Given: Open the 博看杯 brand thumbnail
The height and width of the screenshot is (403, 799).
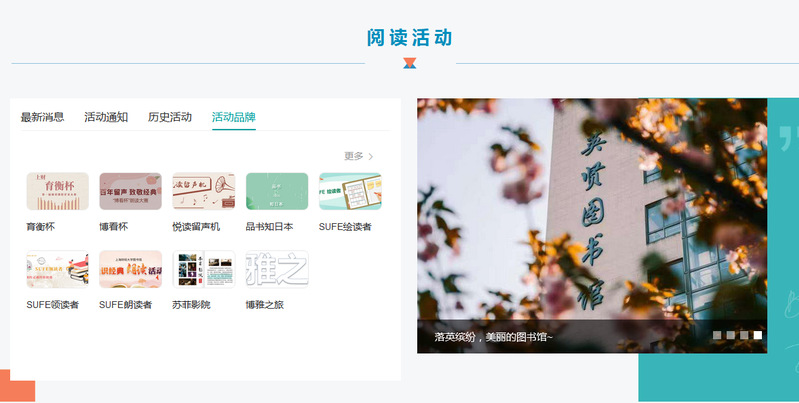Looking at the screenshot, I should [130, 191].
